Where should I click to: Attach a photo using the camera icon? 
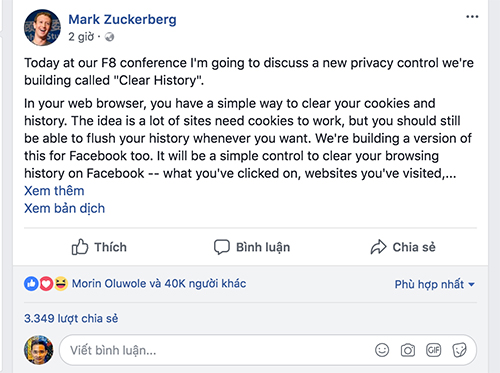pos(408,350)
